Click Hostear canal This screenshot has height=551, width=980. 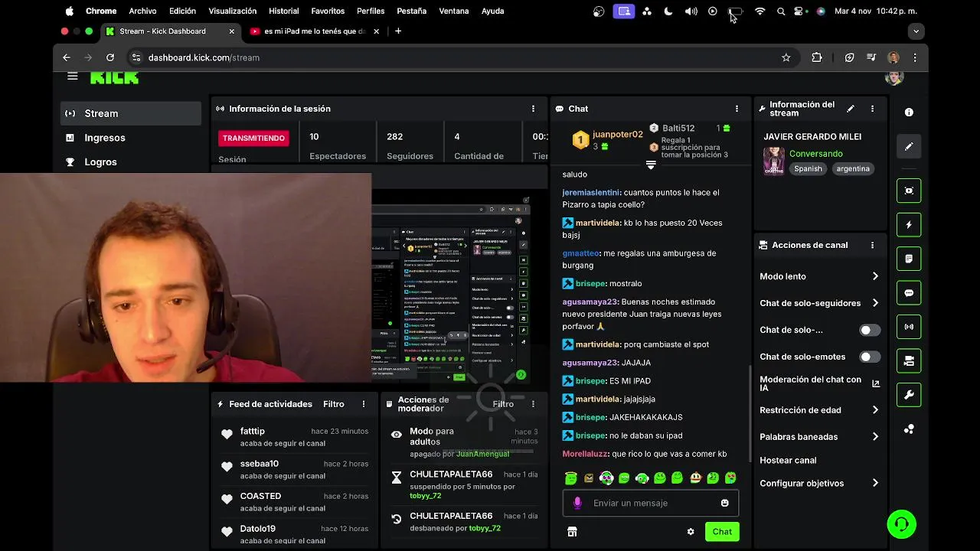tap(788, 461)
